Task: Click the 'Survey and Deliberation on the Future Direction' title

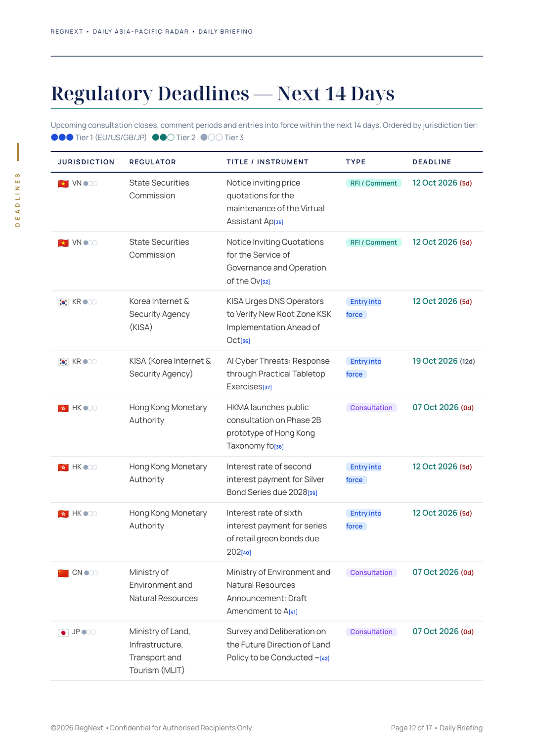Action: tap(278, 645)
